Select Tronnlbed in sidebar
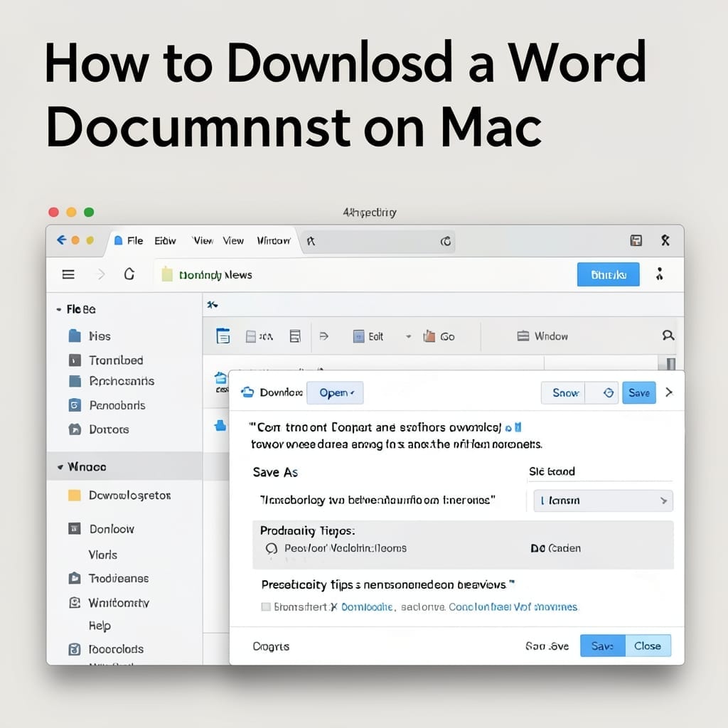 [106, 360]
